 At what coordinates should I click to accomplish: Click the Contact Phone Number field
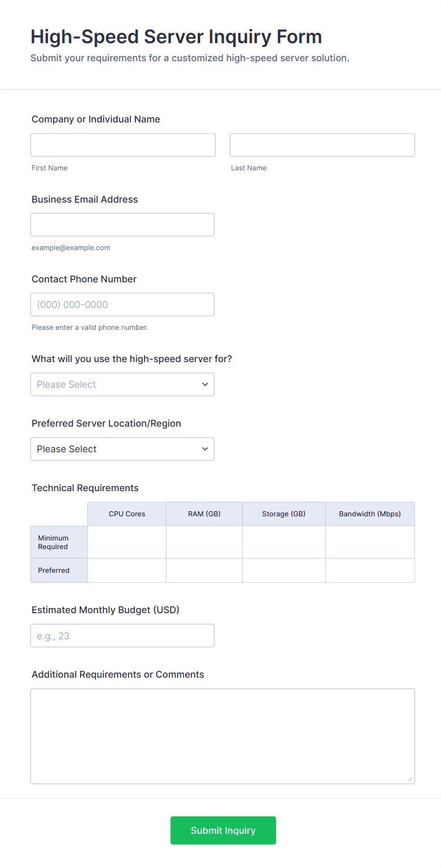122,304
